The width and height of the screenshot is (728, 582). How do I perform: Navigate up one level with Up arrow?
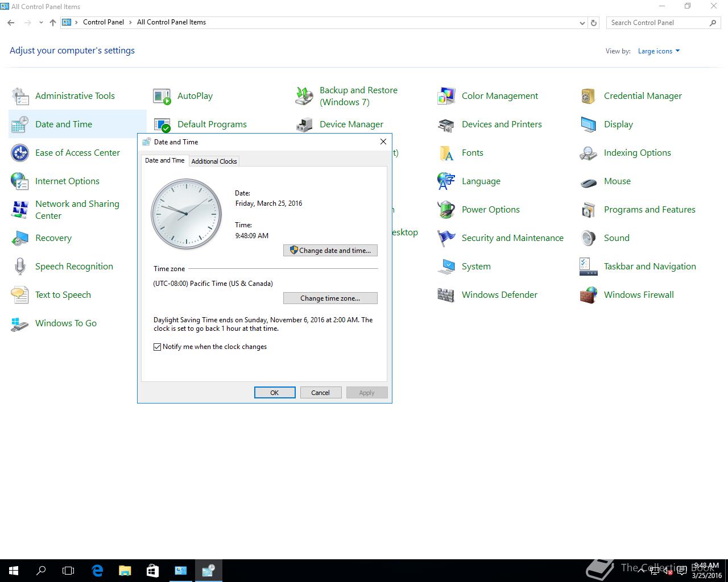click(x=53, y=23)
